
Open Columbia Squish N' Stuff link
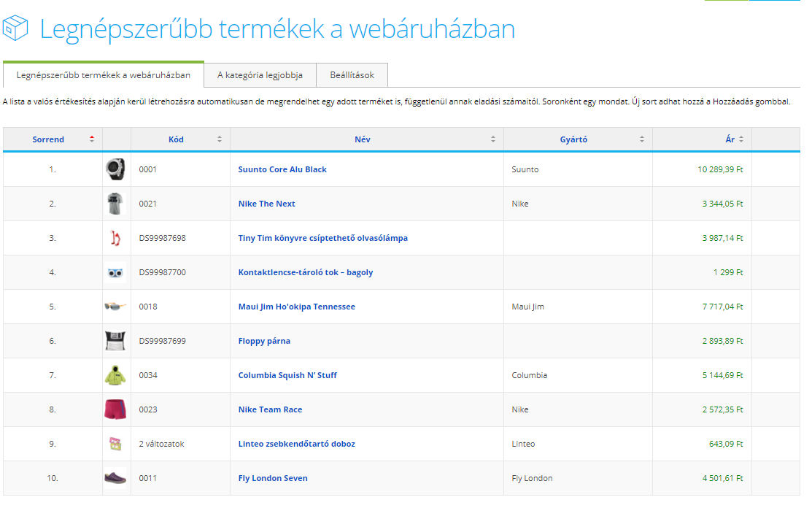[287, 375]
